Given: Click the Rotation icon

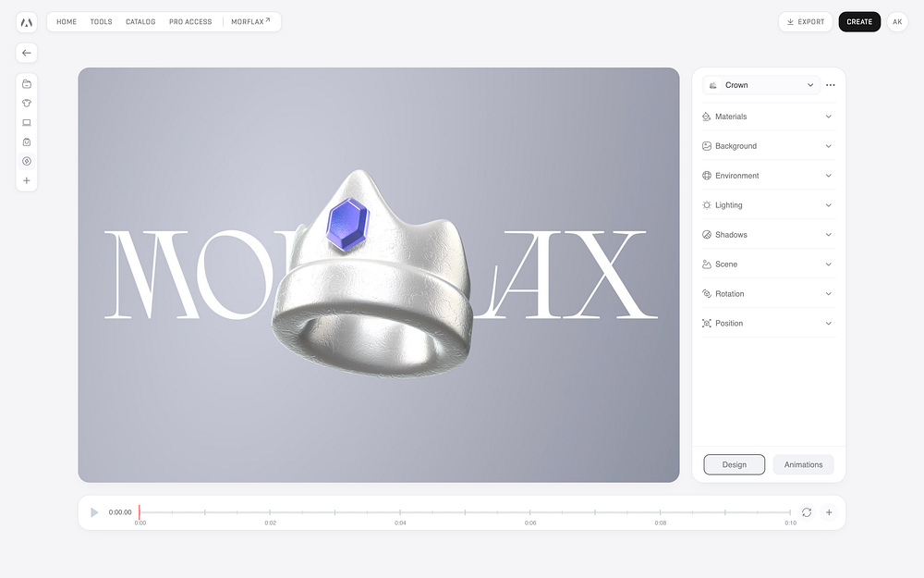Looking at the screenshot, I should [x=707, y=294].
